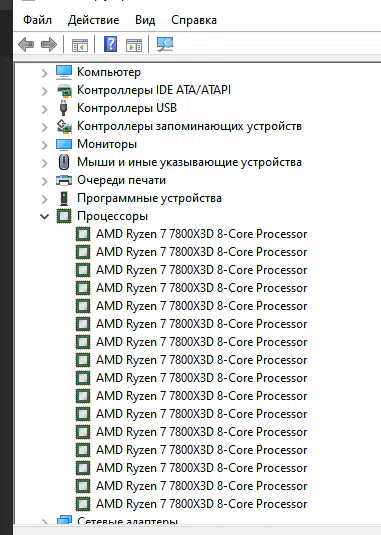Select the last AMD Ryzen 7 7800X3D entry
The height and width of the screenshot is (535, 381).
click(x=202, y=504)
